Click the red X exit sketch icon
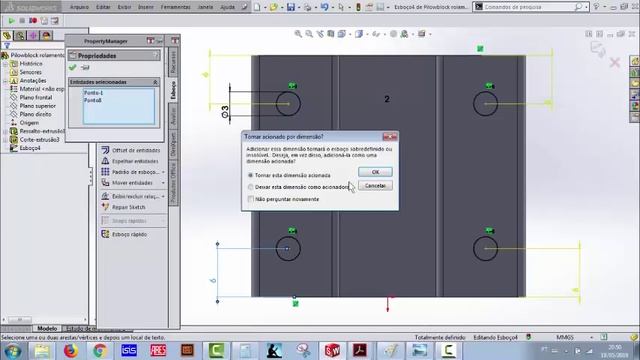The width and height of the screenshot is (640, 360). (615, 63)
